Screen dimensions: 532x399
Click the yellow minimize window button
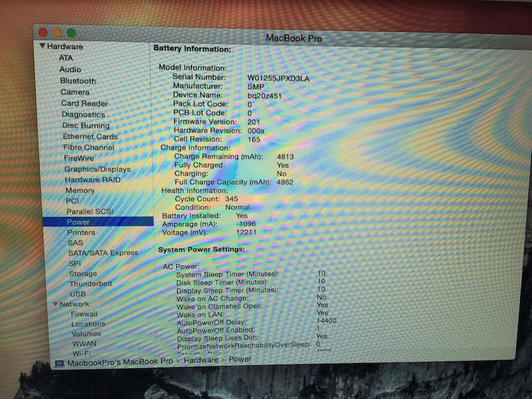point(57,33)
